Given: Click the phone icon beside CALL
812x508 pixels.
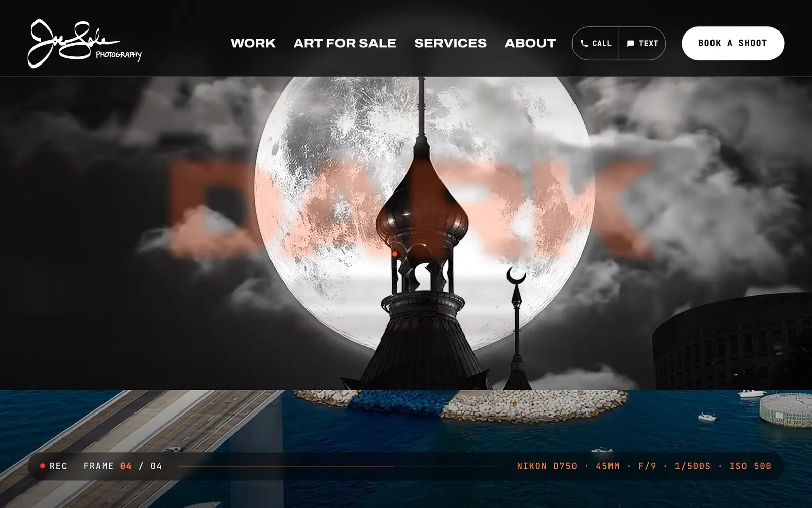Looking at the screenshot, I should 584,44.
